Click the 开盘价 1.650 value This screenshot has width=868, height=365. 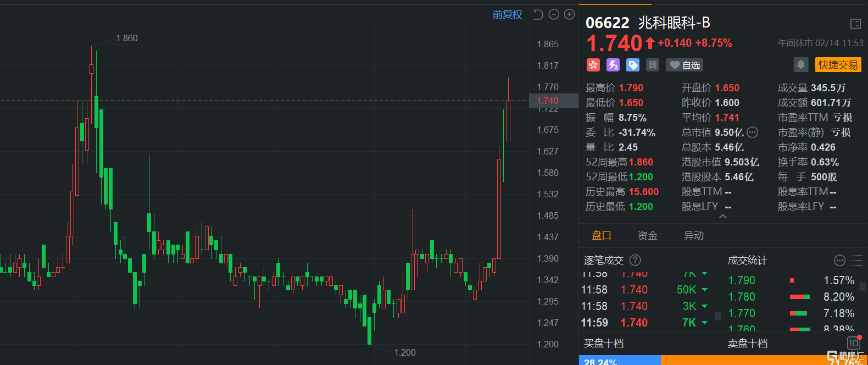(727, 88)
